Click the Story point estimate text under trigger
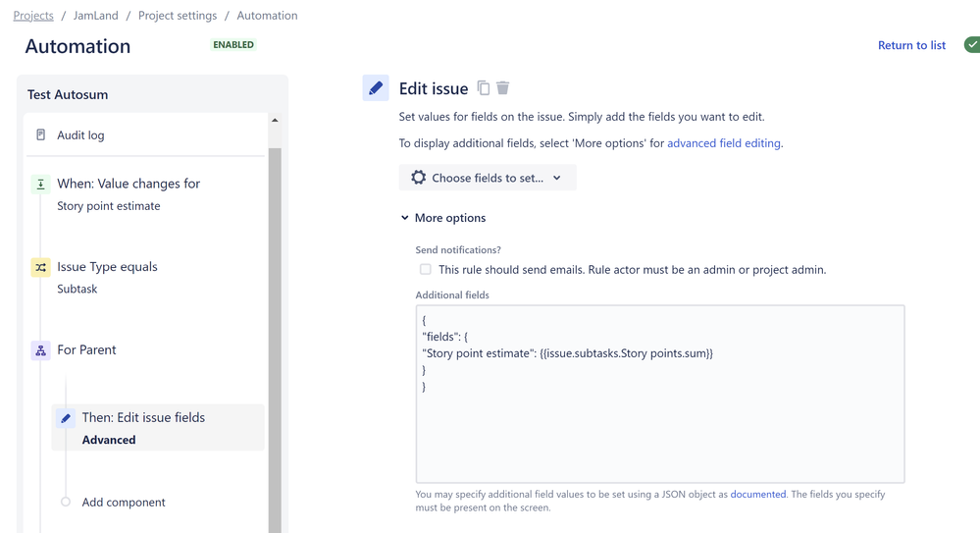This screenshot has height=533, width=980. 109,206
